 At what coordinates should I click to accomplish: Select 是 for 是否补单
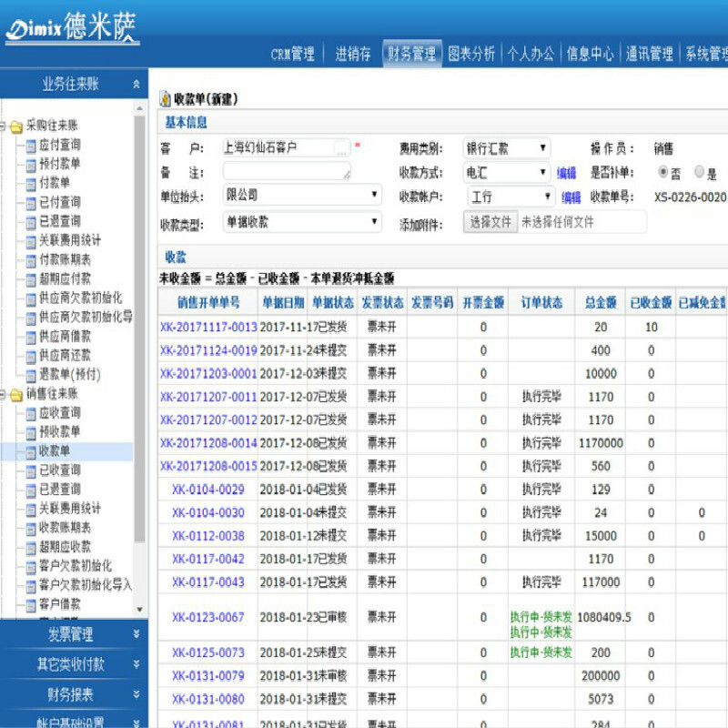(699, 172)
